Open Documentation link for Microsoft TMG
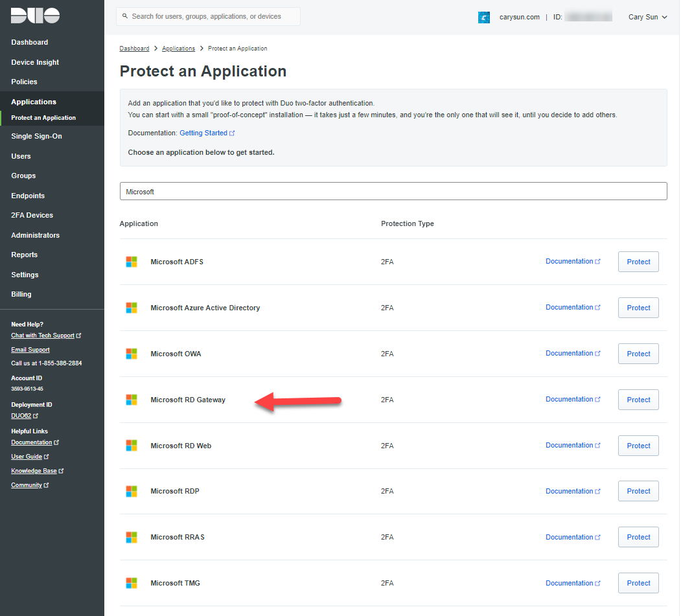This screenshot has width=681, height=616. pyautogui.click(x=573, y=583)
